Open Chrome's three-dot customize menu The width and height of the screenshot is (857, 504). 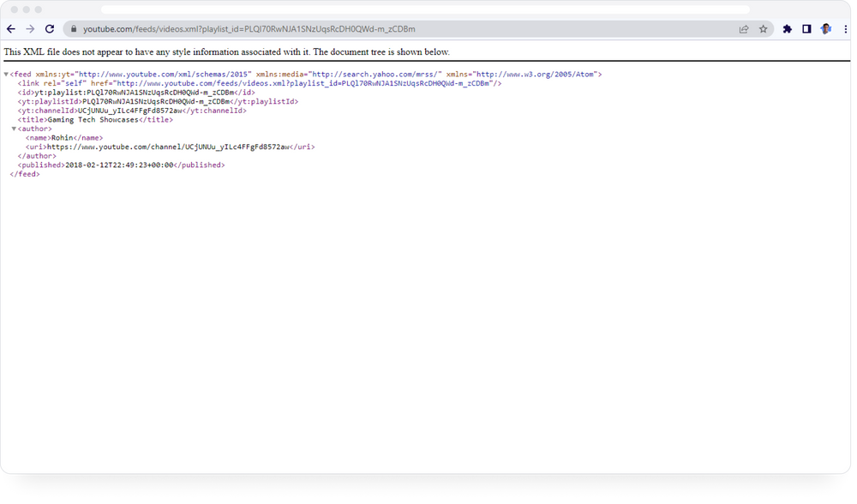click(x=844, y=28)
